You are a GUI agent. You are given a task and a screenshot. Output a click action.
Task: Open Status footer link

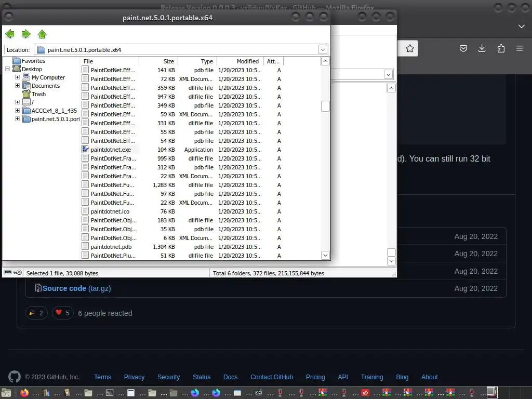click(x=202, y=377)
